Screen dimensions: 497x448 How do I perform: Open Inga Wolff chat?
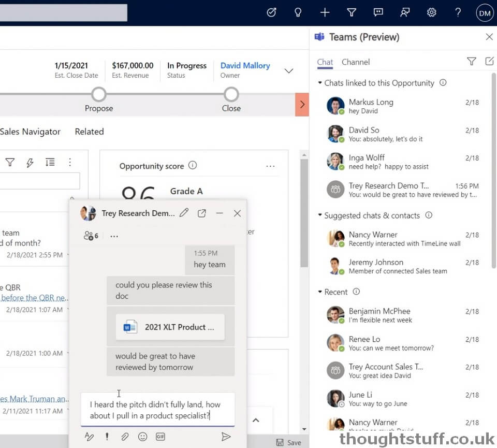[x=403, y=162]
